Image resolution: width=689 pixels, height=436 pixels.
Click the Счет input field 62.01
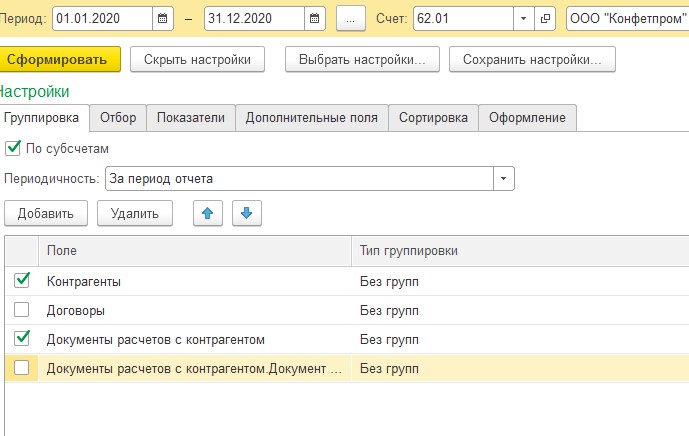pos(463,18)
